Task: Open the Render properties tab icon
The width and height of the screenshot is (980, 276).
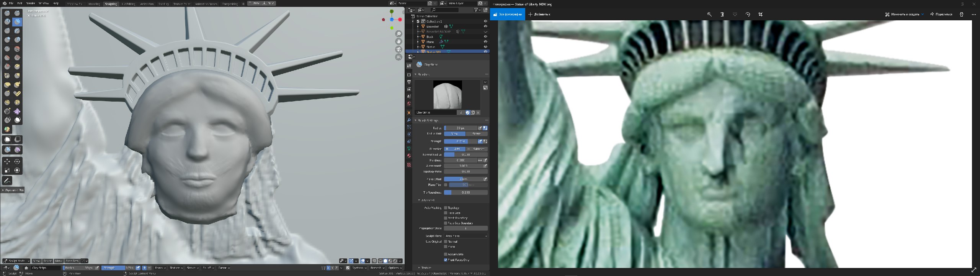Action: [409, 75]
